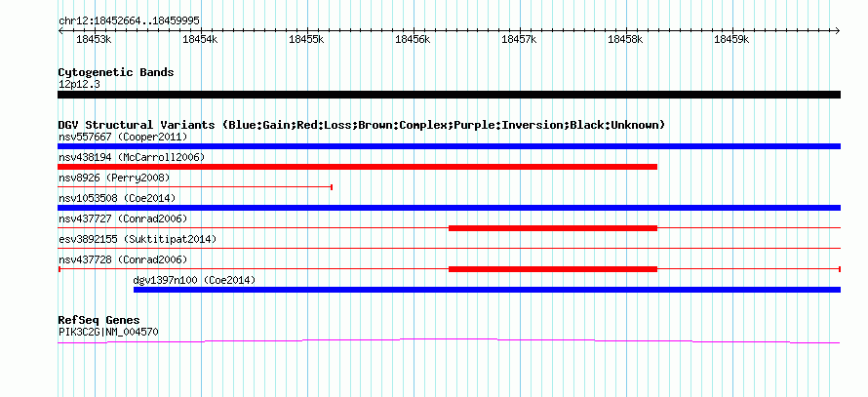This screenshot has width=868, height=397.
Task: Select the thin red line under nsv8926
Action: coord(195,187)
